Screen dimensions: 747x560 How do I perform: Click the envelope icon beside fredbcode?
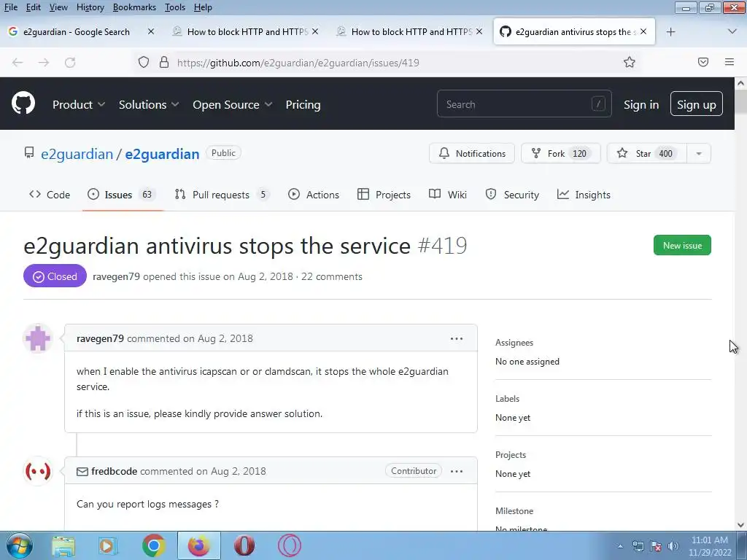[x=82, y=472]
